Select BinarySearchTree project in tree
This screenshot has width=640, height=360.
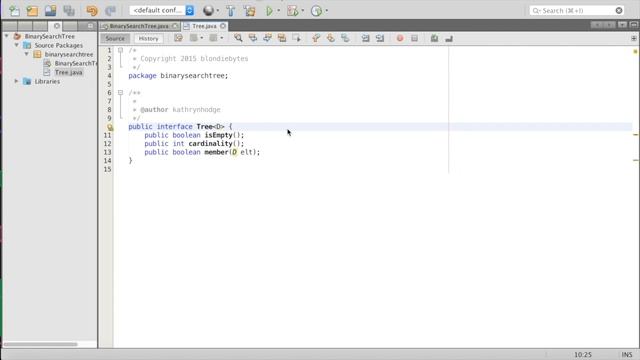(49, 36)
